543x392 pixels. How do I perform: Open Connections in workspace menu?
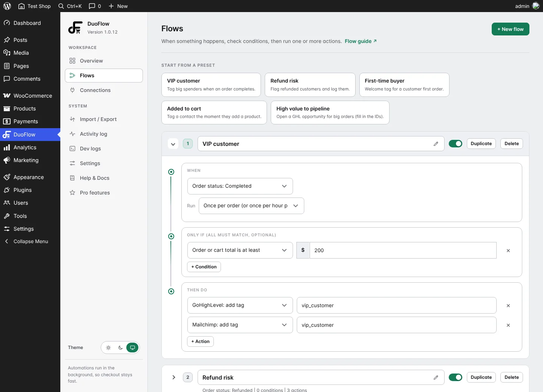[104, 90]
